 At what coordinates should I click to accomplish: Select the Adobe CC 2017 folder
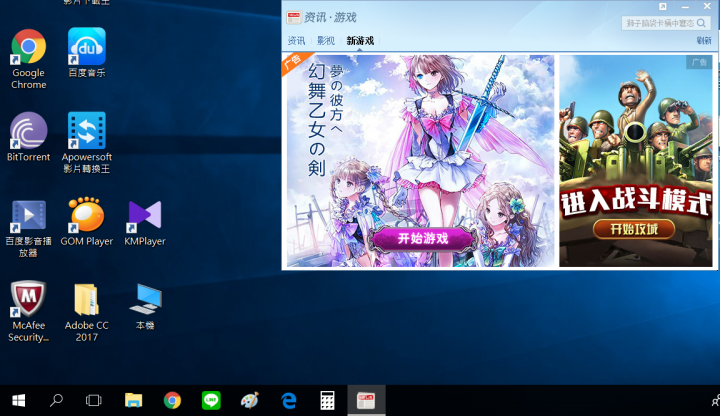87,312
